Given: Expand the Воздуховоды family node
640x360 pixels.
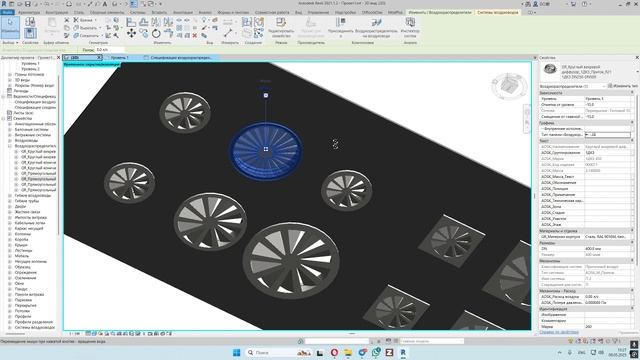Looking at the screenshot, I should click(x=10, y=140).
